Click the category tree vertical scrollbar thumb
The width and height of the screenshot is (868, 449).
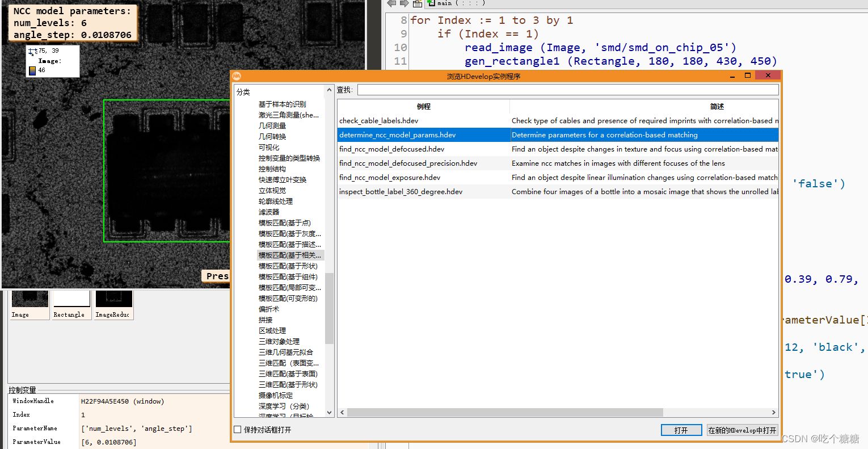(x=329, y=308)
